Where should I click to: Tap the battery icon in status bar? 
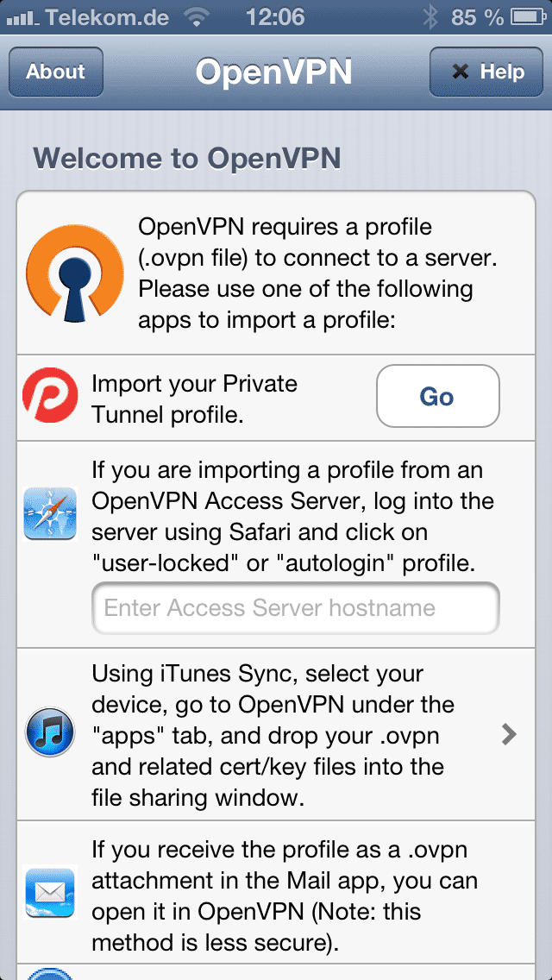[528, 17]
